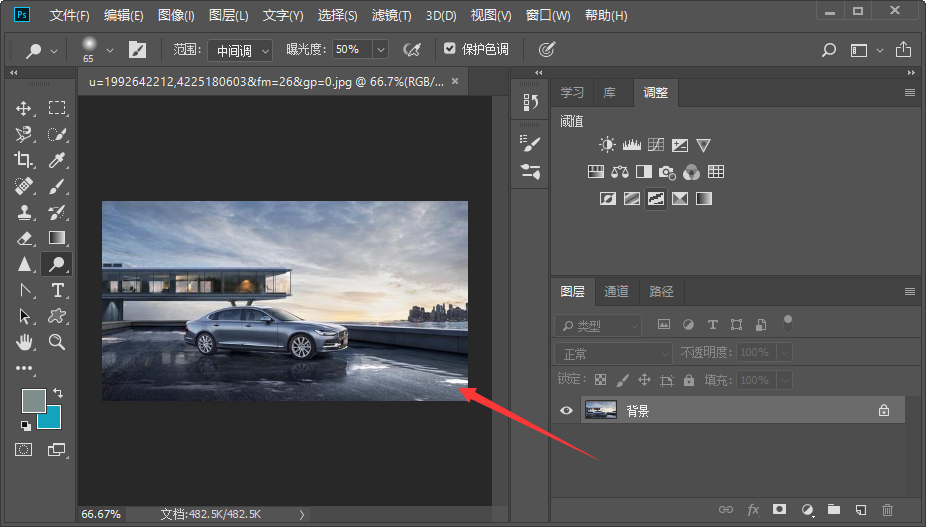Open the 不透明度 dropdown arrow
This screenshot has height=527, width=926.
tap(785, 353)
